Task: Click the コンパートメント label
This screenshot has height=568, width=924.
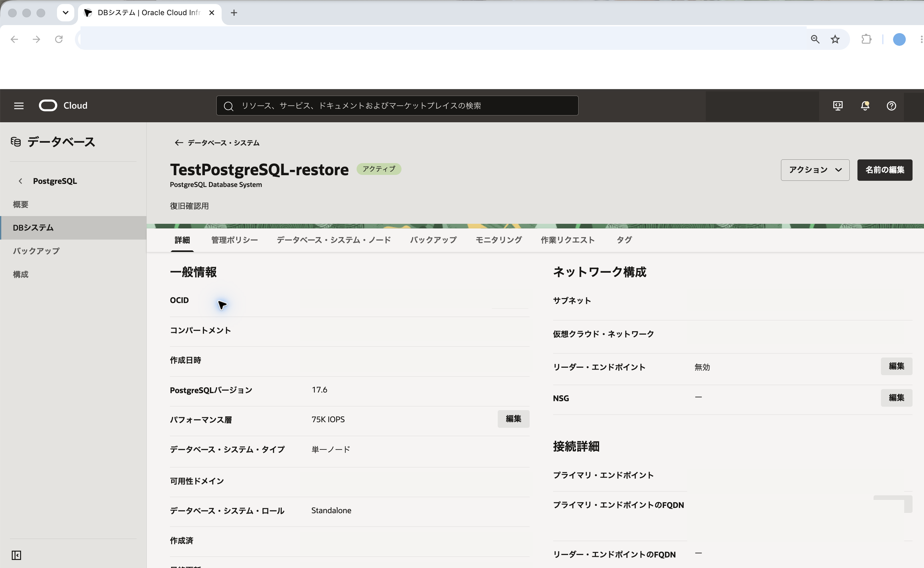Action: pyautogui.click(x=200, y=330)
